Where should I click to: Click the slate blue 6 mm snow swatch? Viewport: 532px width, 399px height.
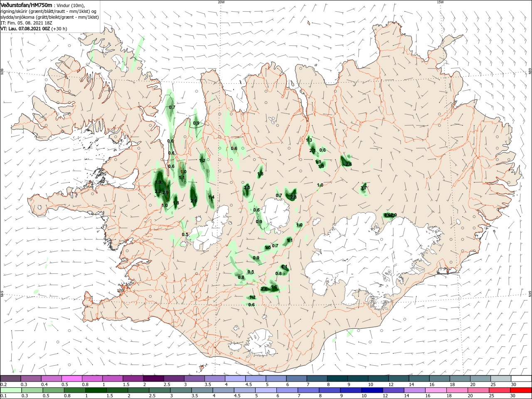296,379
